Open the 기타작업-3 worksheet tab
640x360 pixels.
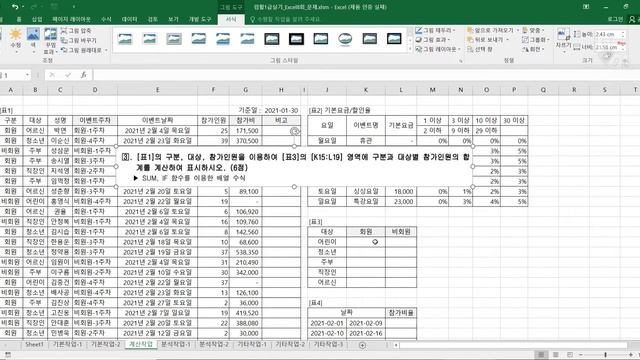pyautogui.click(x=328, y=344)
